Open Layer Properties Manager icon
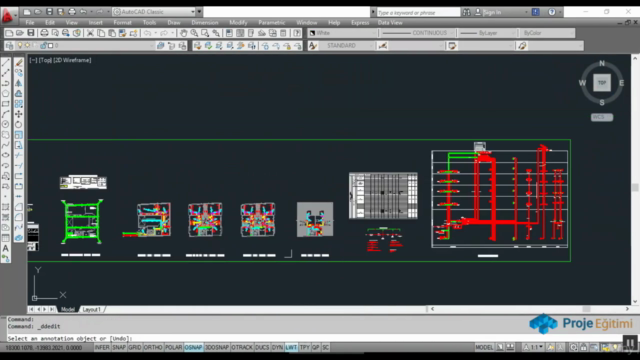The width and height of the screenshot is (640, 360). pyautogui.click(x=9, y=46)
